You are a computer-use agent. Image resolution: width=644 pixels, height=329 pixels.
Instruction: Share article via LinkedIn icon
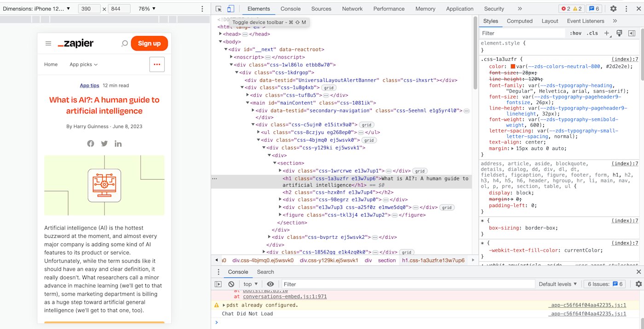coord(118,144)
